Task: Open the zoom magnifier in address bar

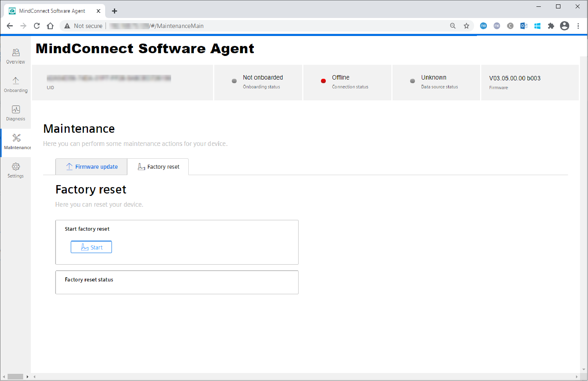Action: (453, 26)
